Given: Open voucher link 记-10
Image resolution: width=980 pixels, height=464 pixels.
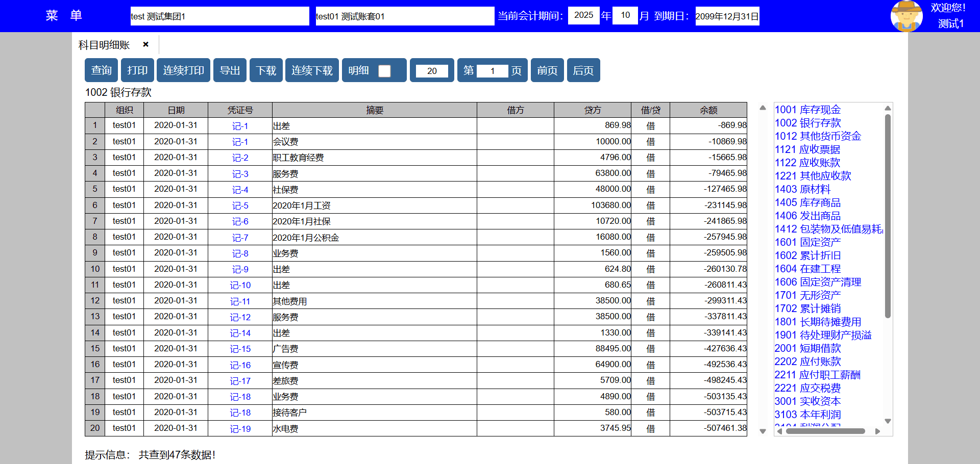Looking at the screenshot, I should click(240, 285).
